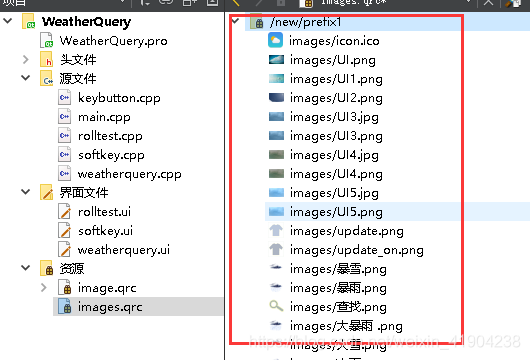Select images/UI5.jpg resource entry

pyautogui.click(x=334, y=193)
